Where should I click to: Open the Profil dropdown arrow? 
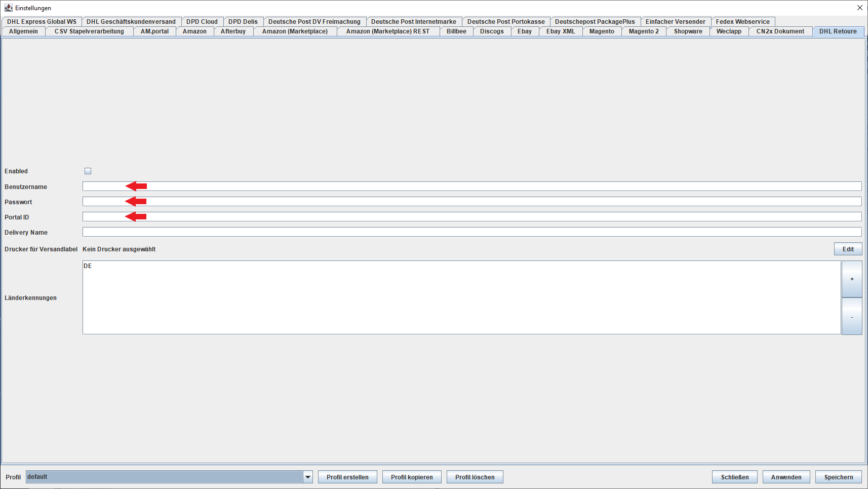click(308, 477)
